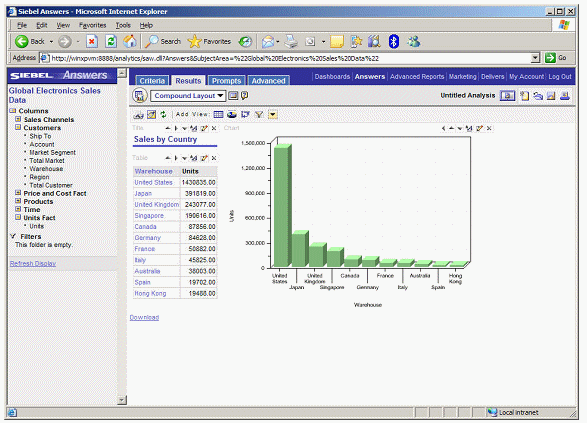Add a pivot table view icon
587x423 pixels.
245,115
